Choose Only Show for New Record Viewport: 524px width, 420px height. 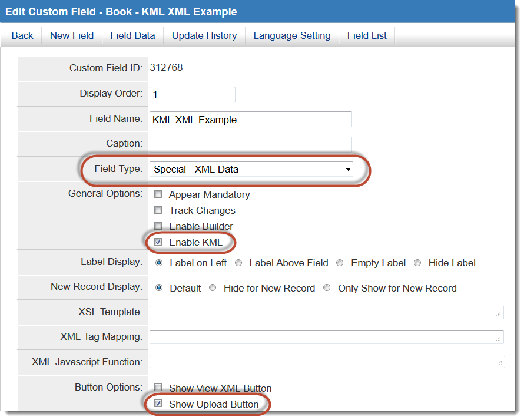(327, 288)
